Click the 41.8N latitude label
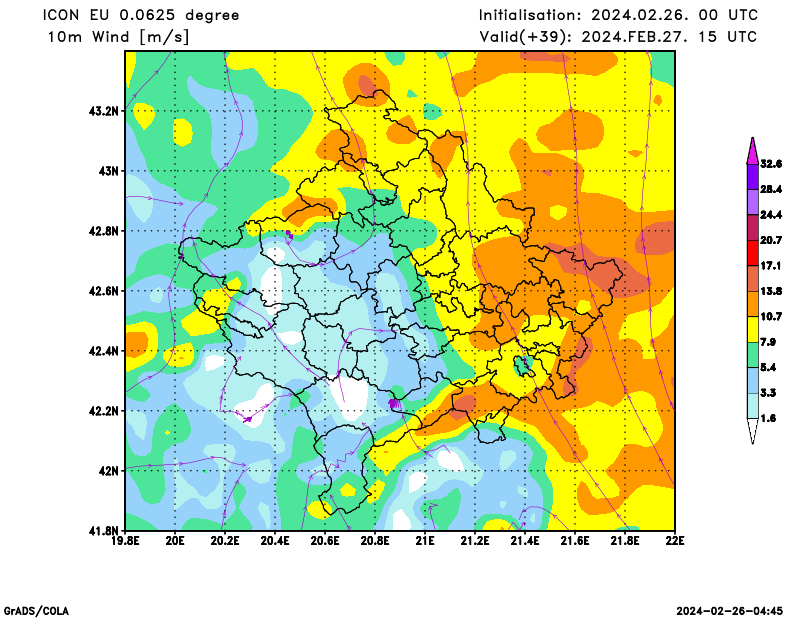 click(104, 531)
